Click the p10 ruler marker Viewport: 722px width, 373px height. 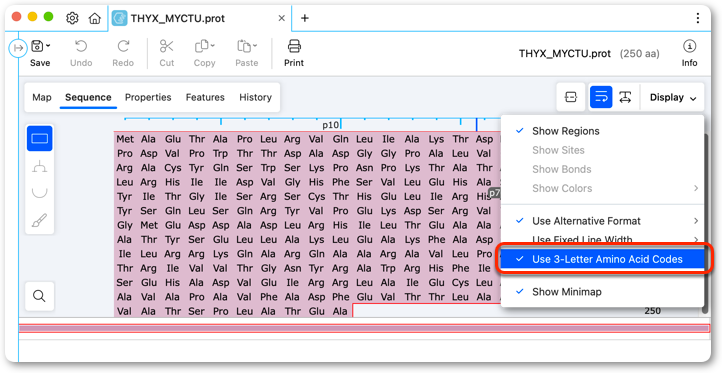point(331,125)
